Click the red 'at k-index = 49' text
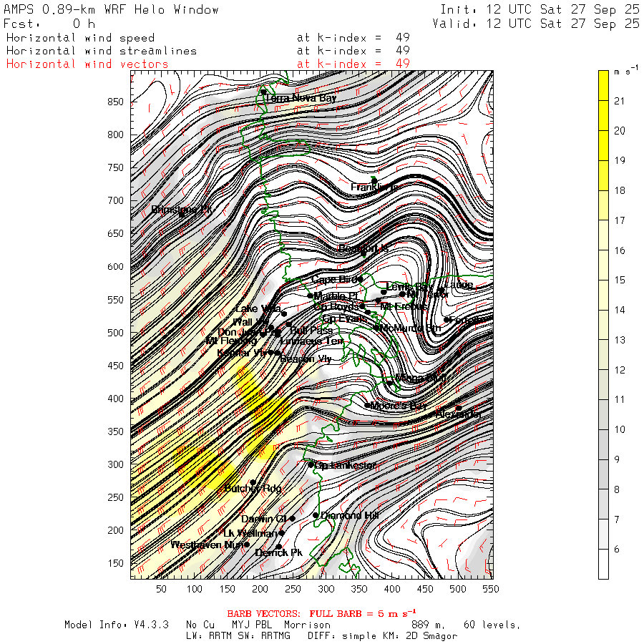 pos(353,64)
